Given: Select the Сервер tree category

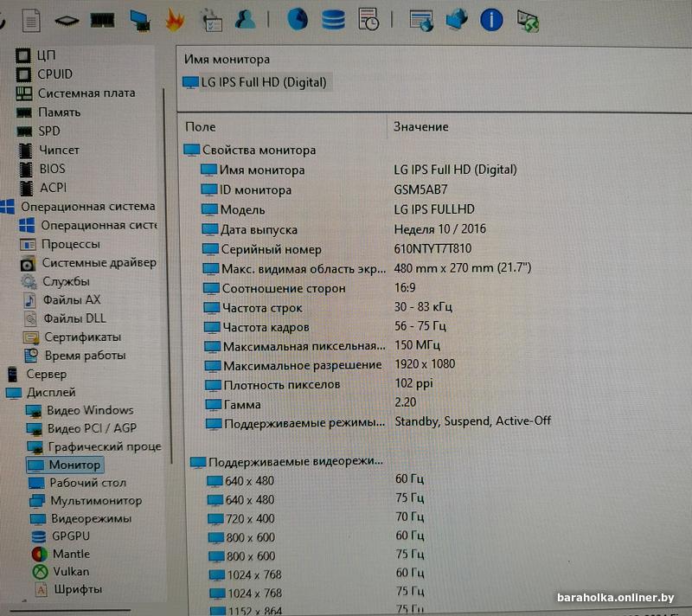Looking at the screenshot, I should pos(37,375).
